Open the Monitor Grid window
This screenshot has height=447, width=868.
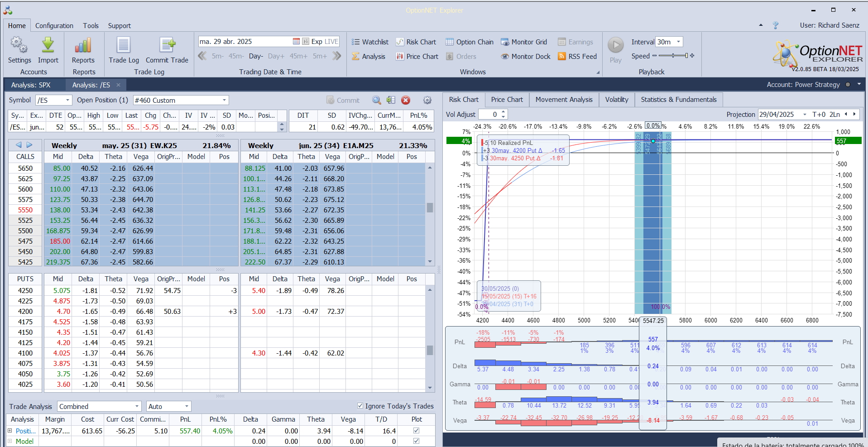coord(524,42)
